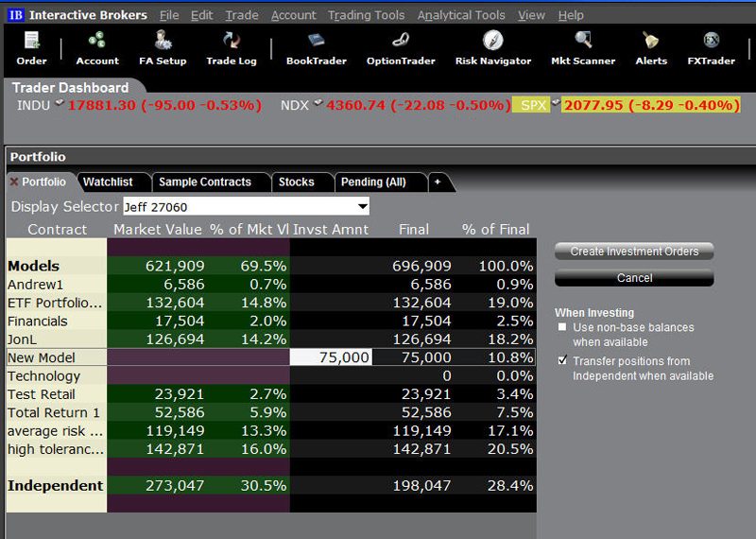Click the Contract column header
This screenshot has width=756, height=539.
click(58, 229)
